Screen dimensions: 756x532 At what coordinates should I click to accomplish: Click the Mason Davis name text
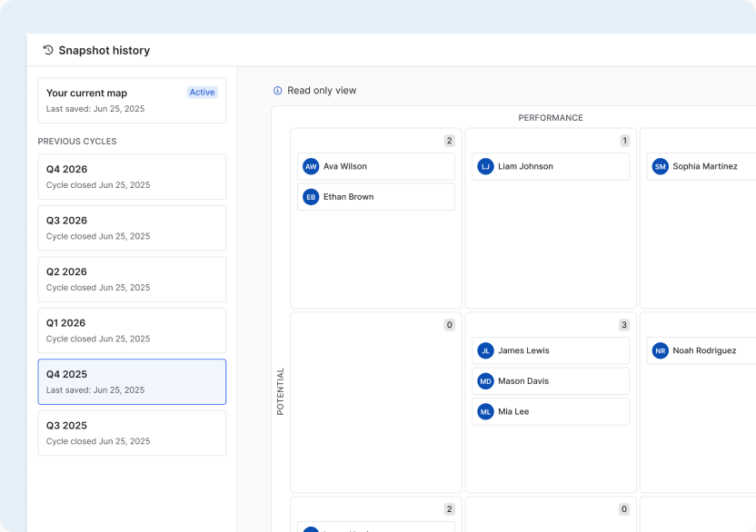click(523, 381)
